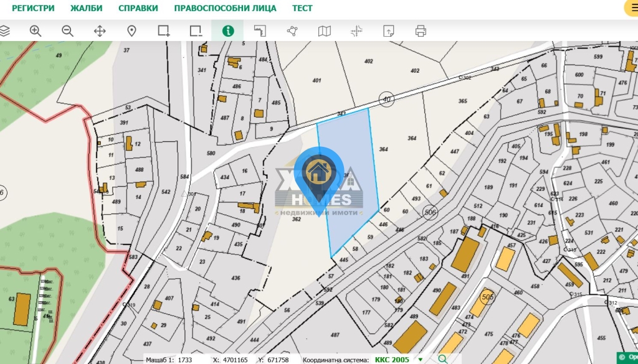This screenshot has width=638, height=364.
Task: Open the map layers panel icon
Action: [x=4, y=31]
